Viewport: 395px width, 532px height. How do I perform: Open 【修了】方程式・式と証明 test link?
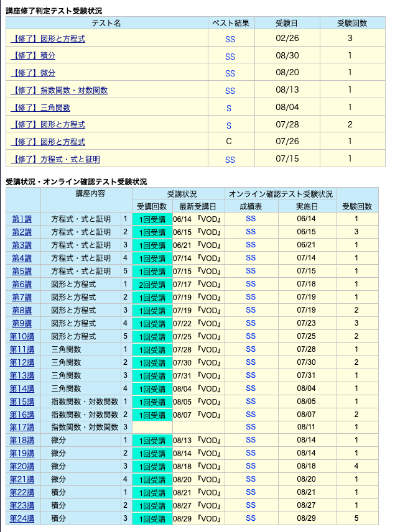click(55, 159)
